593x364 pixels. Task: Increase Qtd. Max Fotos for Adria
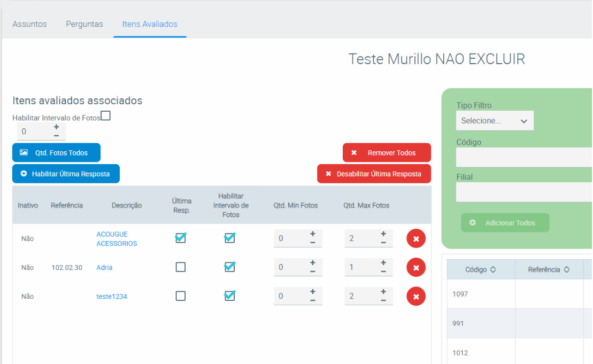[x=383, y=262]
